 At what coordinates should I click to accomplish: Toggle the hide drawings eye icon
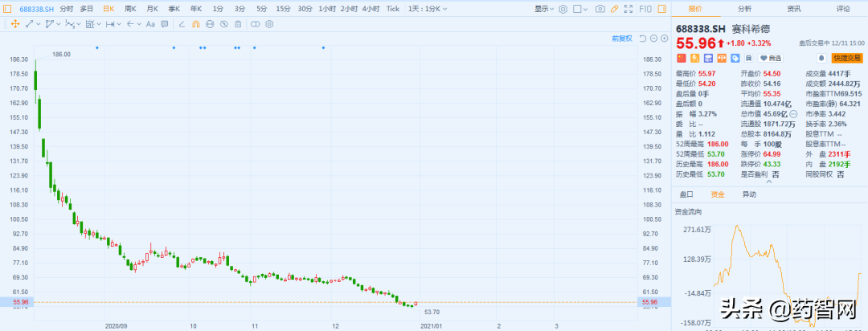224,24
